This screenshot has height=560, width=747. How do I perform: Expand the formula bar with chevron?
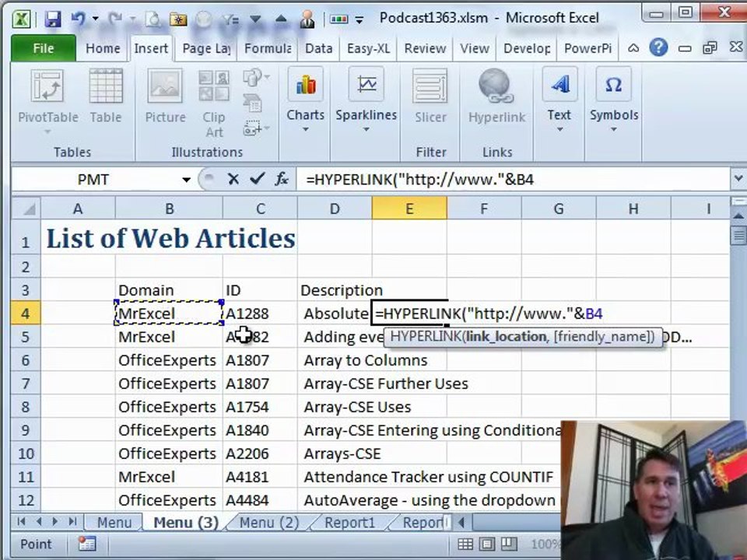tap(738, 179)
